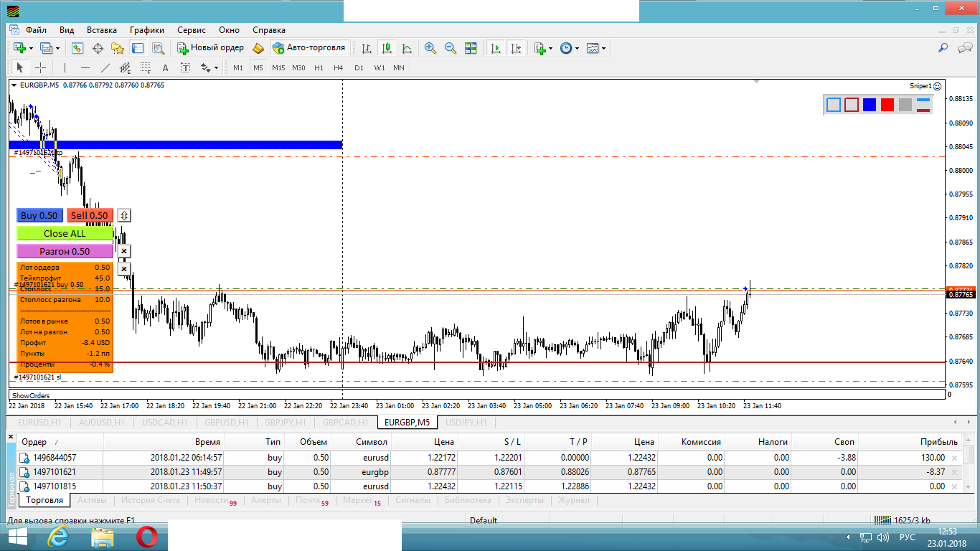Image resolution: width=980 pixels, height=551 pixels.
Task: Click the solid red color square
Action: point(887,105)
